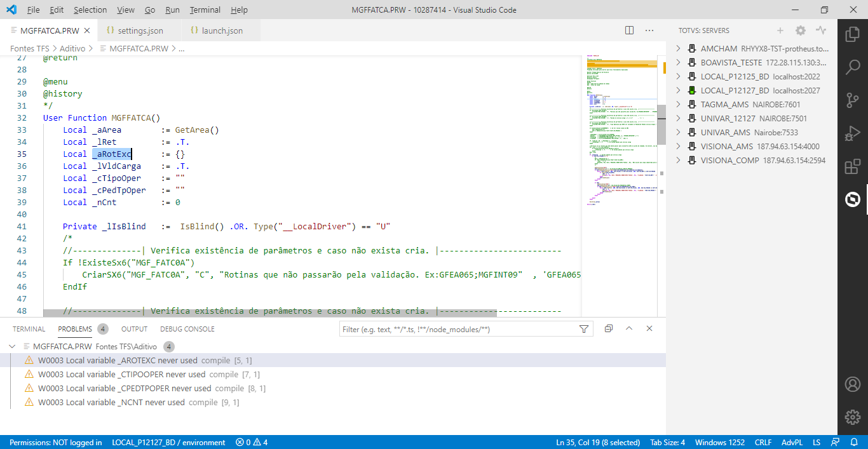This screenshot has width=868, height=449.
Task: Expand the UNIVAR_AMS server node
Action: point(679,133)
